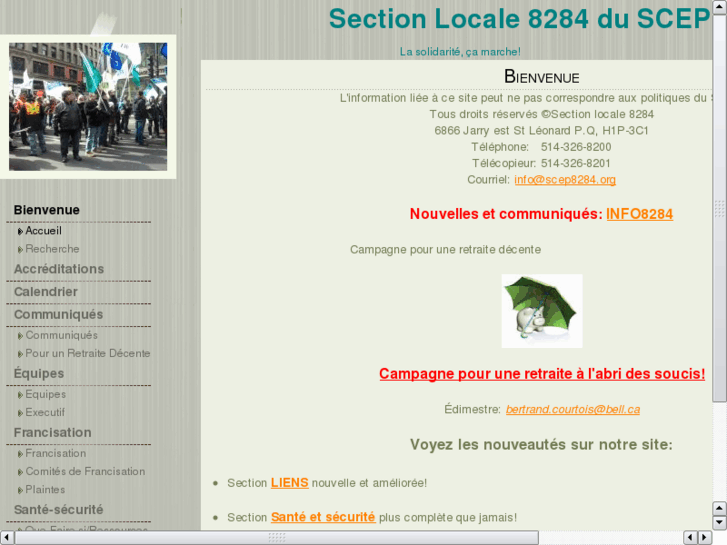Open the Communiqués submenu link
The width and height of the screenshot is (727, 545).
(x=61, y=335)
